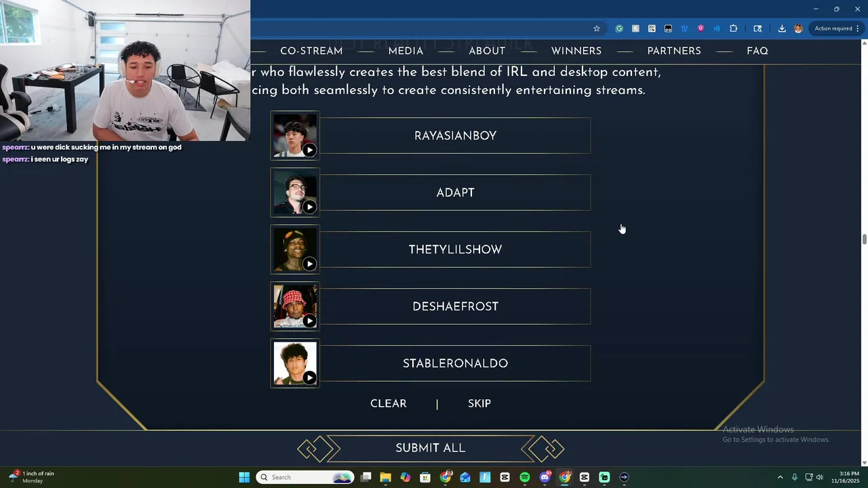Show hidden system tray icons
The height and width of the screenshot is (488, 868).
point(780,477)
